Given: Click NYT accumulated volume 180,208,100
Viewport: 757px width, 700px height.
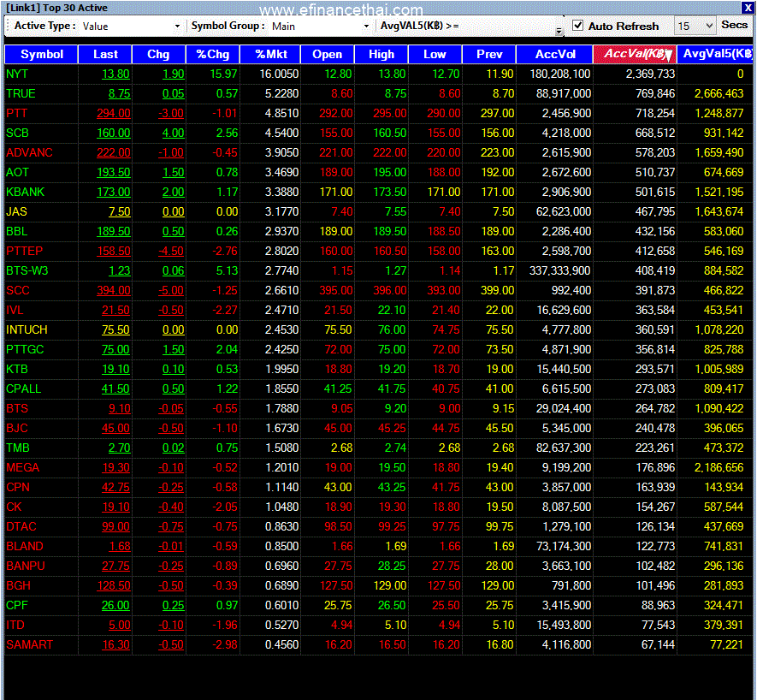Looking at the screenshot, I should pos(560,74).
